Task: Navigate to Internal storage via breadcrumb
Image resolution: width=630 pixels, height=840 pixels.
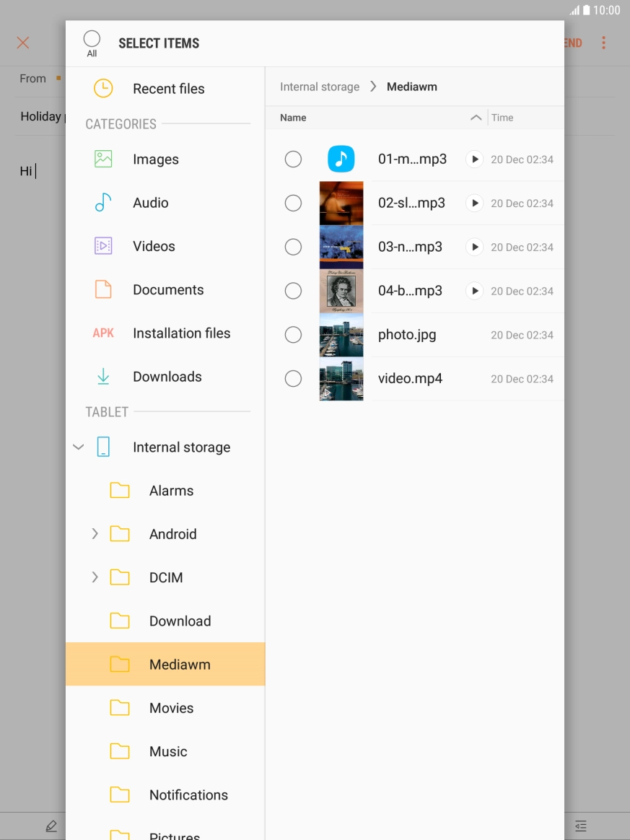Action: pyautogui.click(x=319, y=86)
